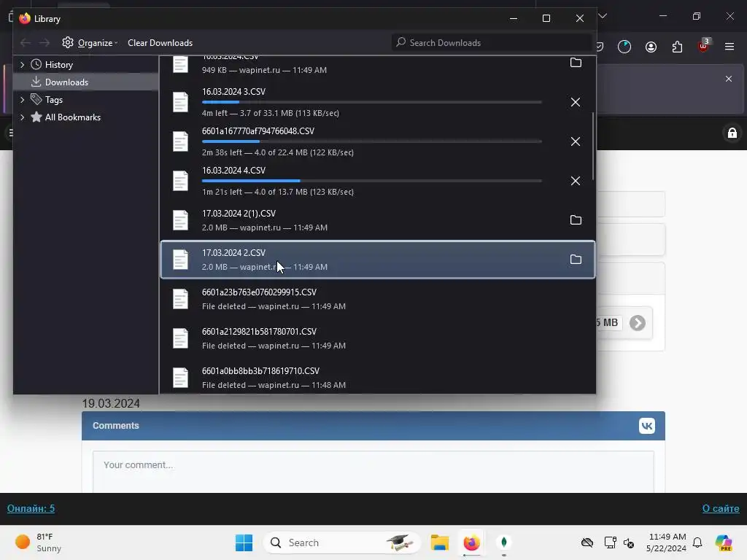Show the 949 KB CSV file in folder
The height and width of the screenshot is (560, 747).
tap(576, 63)
